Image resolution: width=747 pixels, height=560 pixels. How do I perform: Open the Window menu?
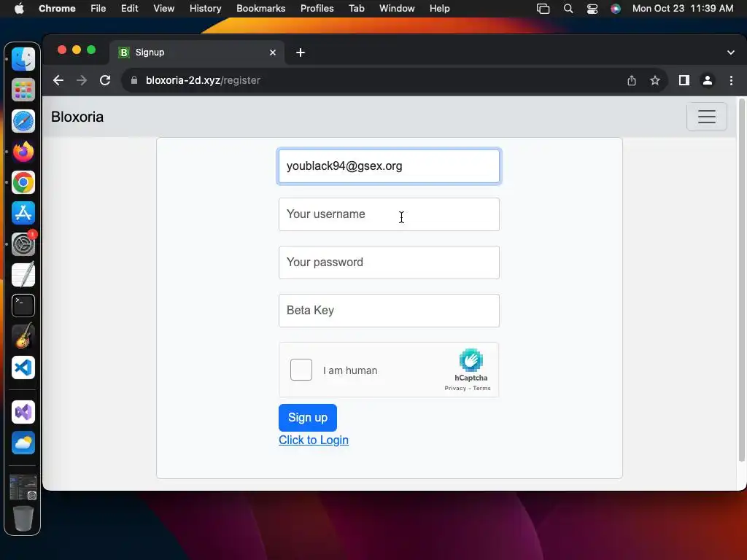point(397,9)
